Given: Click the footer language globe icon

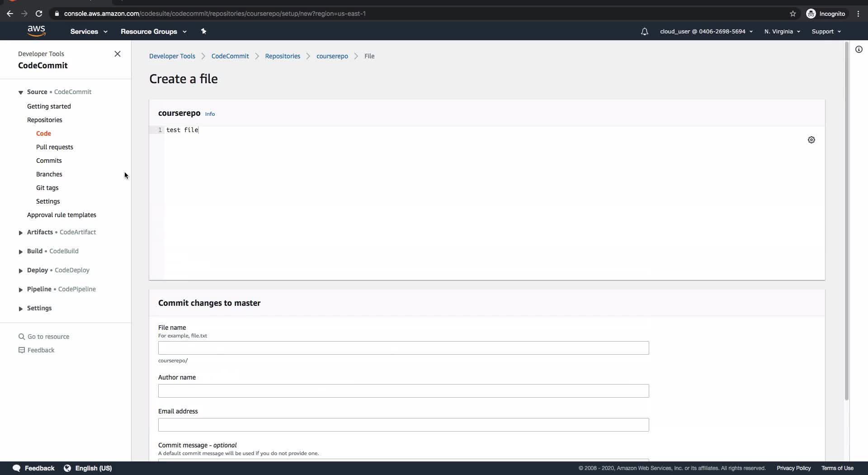Looking at the screenshot, I should click(67, 468).
